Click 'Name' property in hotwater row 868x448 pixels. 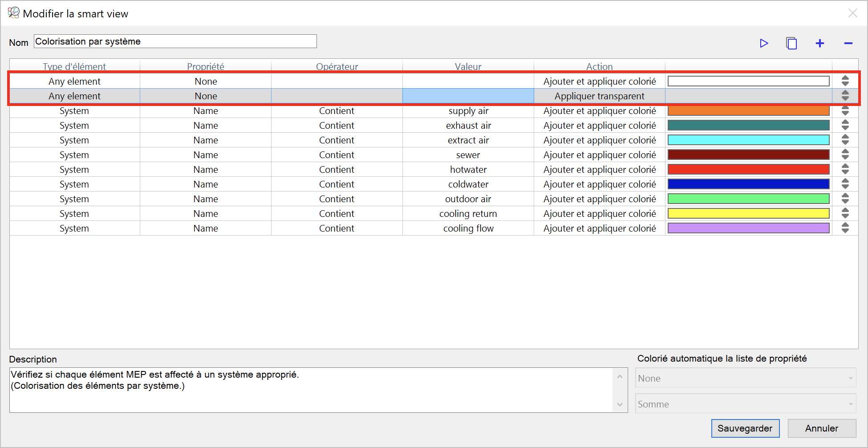click(x=206, y=169)
